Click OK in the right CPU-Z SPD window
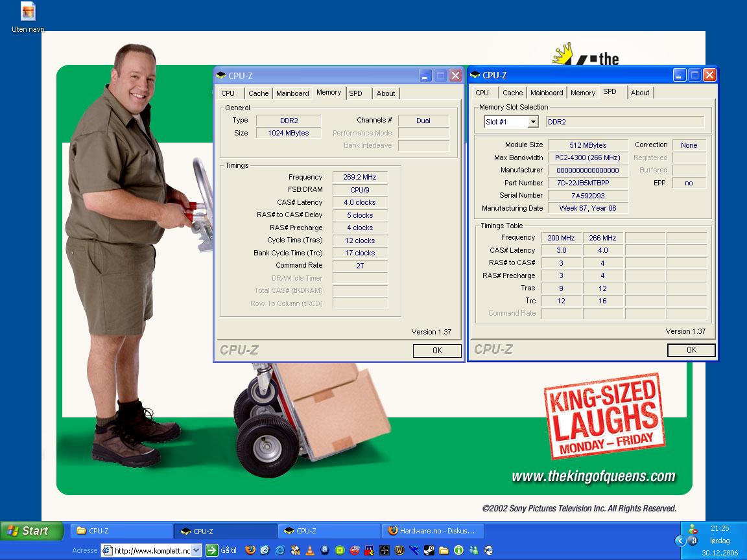This screenshot has height=560, width=747. tap(691, 350)
